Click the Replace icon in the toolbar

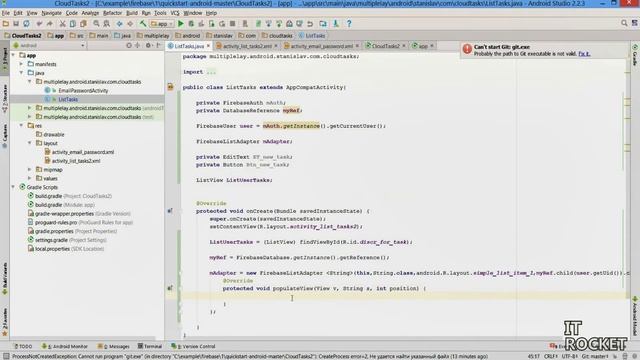click(x=107, y=24)
